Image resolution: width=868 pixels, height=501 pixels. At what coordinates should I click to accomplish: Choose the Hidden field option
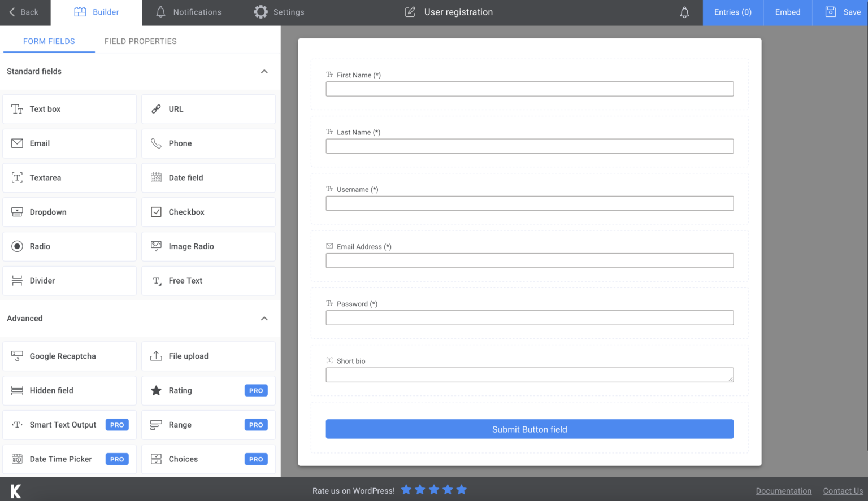pyautogui.click(x=70, y=391)
